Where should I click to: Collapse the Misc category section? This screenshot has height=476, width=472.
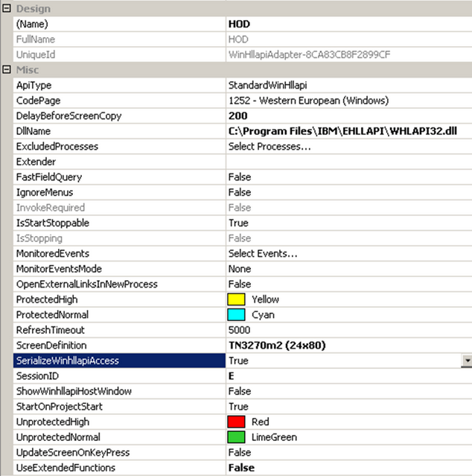click(7, 70)
